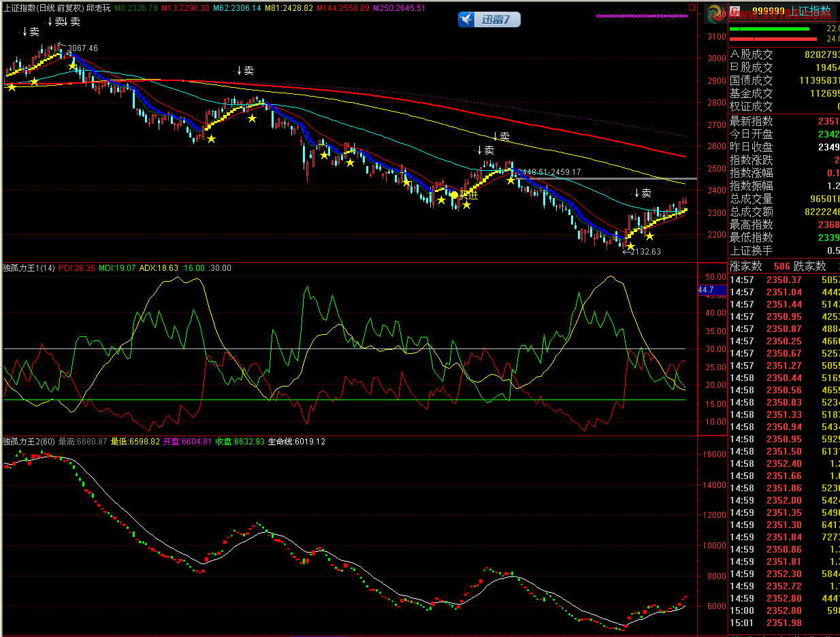The height and width of the screenshot is (637, 840).
Task: Click the magenta dotted bar at chart top
Action: tap(642, 16)
